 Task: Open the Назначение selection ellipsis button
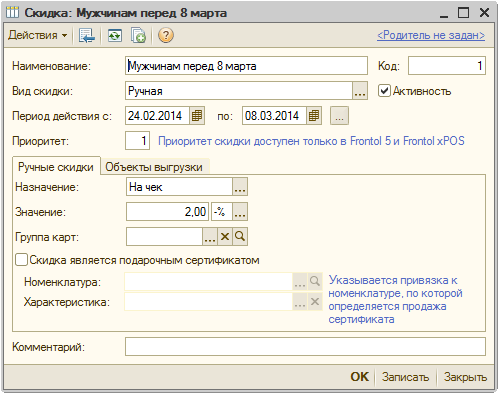tap(240, 187)
